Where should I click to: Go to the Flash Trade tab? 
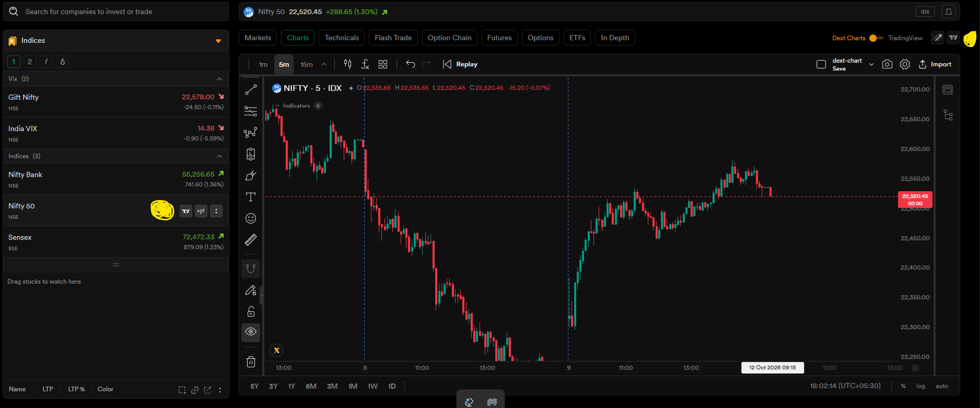click(x=393, y=38)
